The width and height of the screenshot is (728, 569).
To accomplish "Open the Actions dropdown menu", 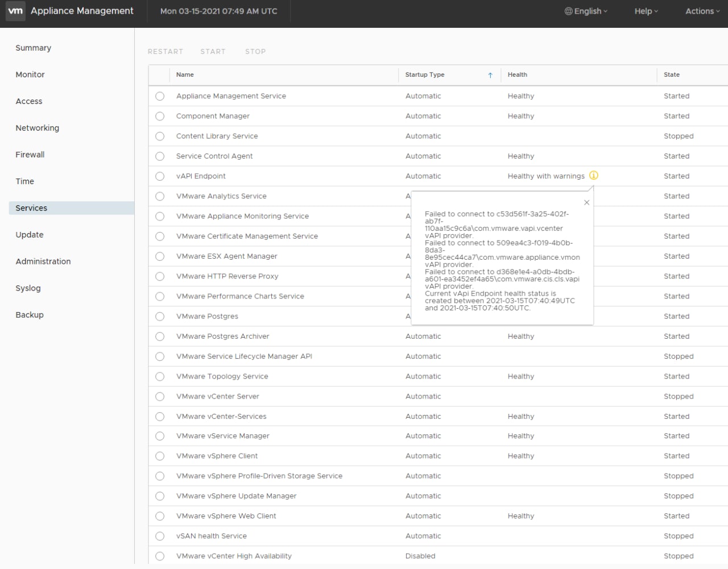I will click(702, 11).
